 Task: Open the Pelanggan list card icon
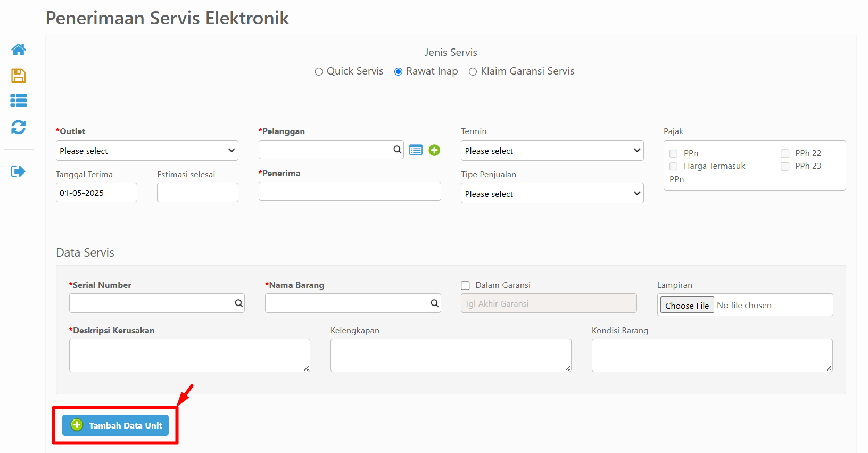click(x=416, y=150)
